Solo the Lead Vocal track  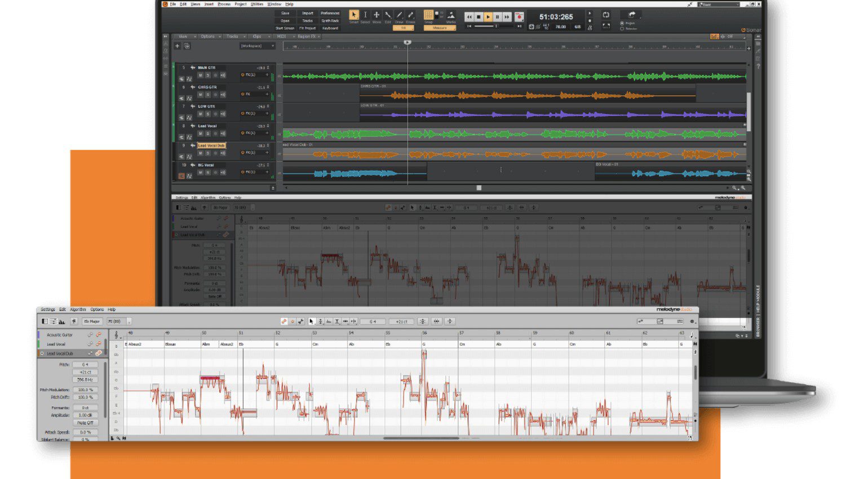[x=209, y=132]
